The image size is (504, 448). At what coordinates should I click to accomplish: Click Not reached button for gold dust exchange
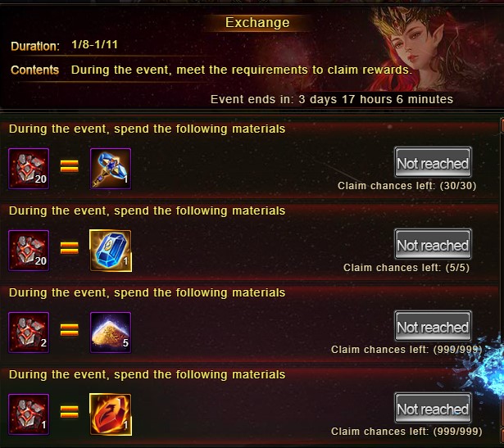pos(433,326)
